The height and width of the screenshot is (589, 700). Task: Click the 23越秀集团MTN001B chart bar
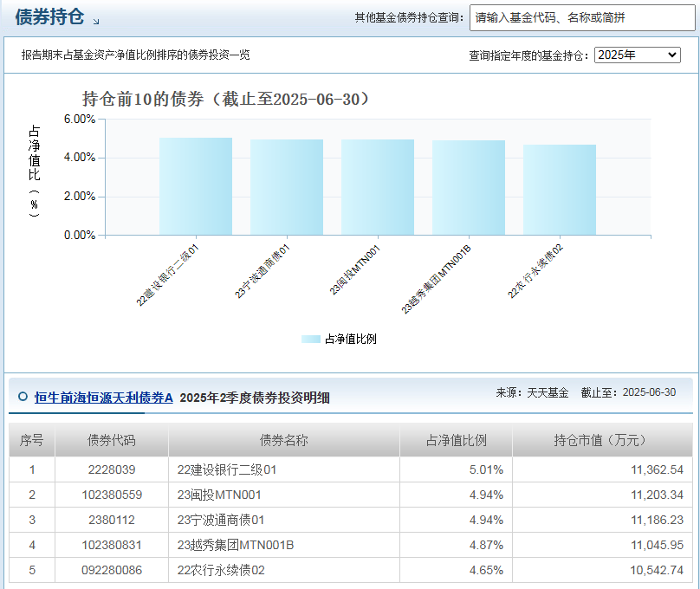click(x=469, y=188)
